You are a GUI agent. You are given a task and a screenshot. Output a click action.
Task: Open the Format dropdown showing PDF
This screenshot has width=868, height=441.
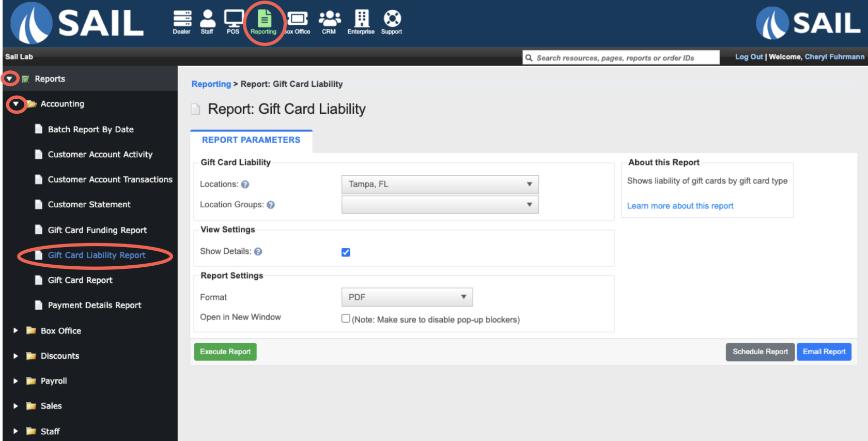coord(407,297)
